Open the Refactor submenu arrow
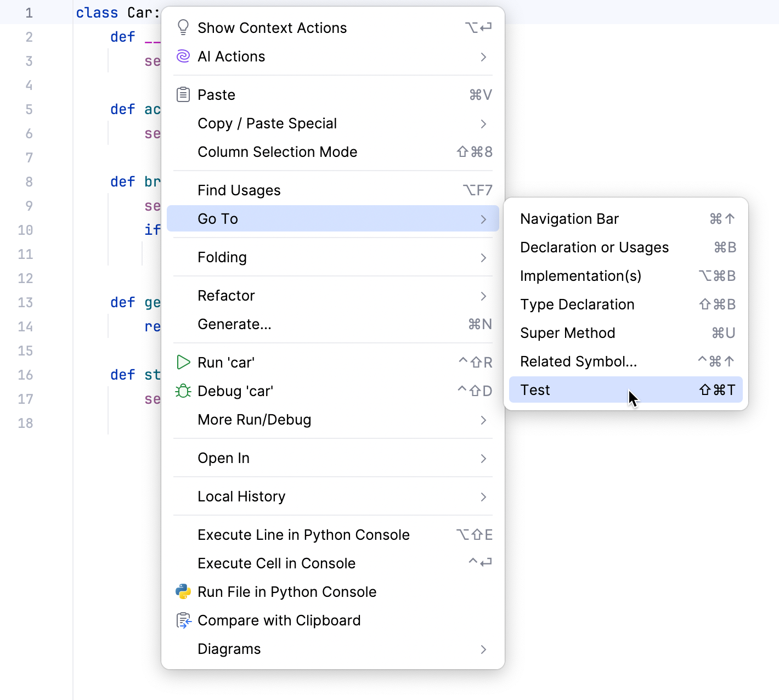Screen dimensions: 779x700 click(483, 296)
